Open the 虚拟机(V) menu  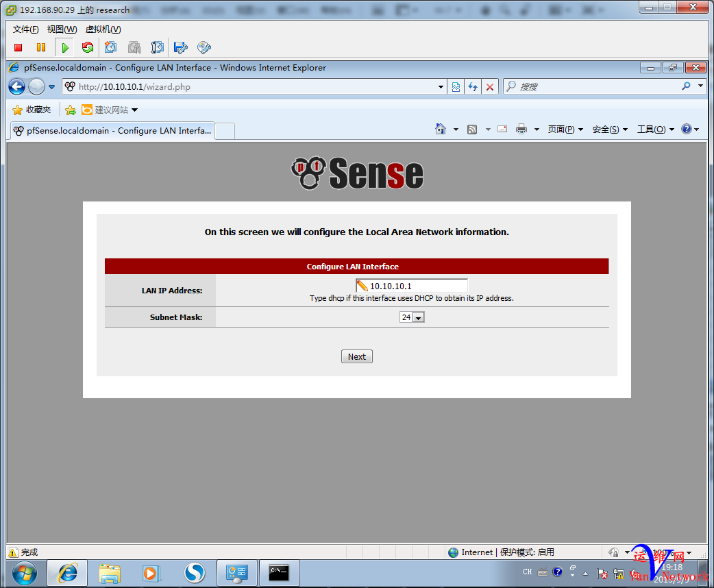click(103, 29)
